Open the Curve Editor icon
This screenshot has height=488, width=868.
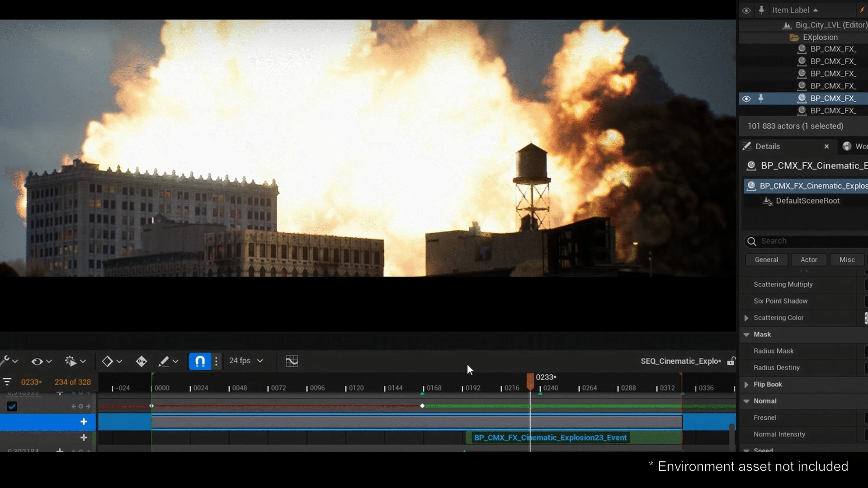coord(292,361)
